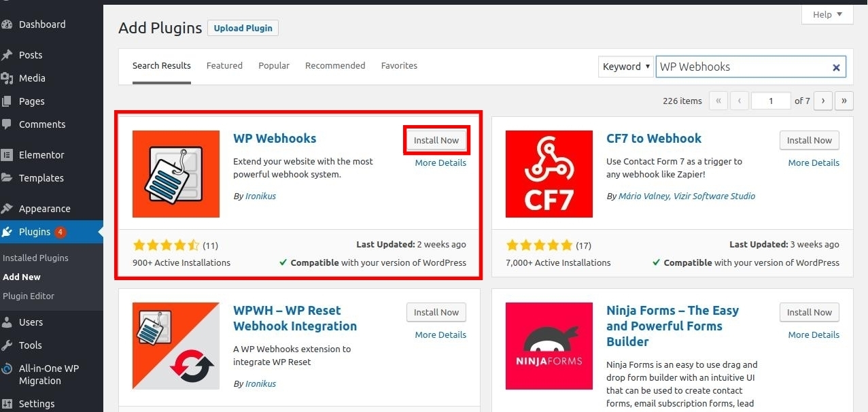
Task: Click the Pages icon in sidebar
Action: click(7, 101)
